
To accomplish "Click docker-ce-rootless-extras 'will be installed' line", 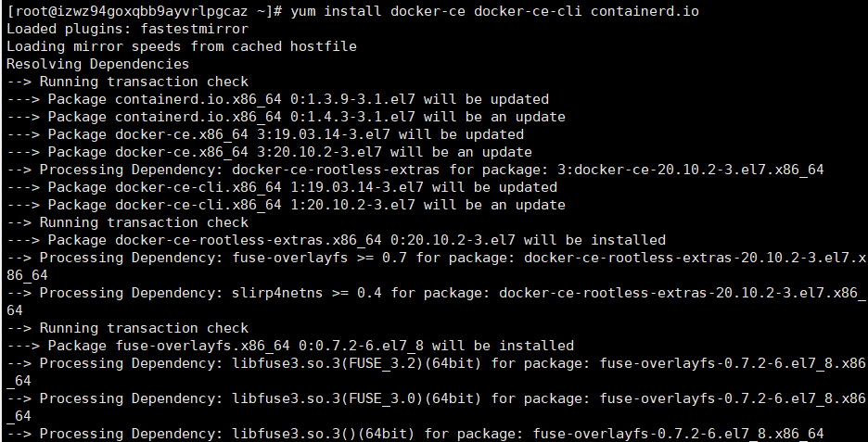I will point(336,240).
